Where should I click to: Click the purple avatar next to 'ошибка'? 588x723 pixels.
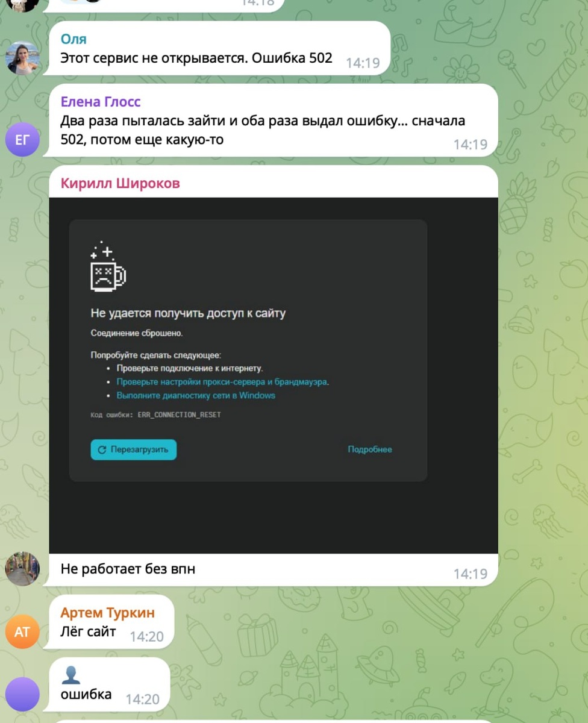pyautogui.click(x=22, y=694)
